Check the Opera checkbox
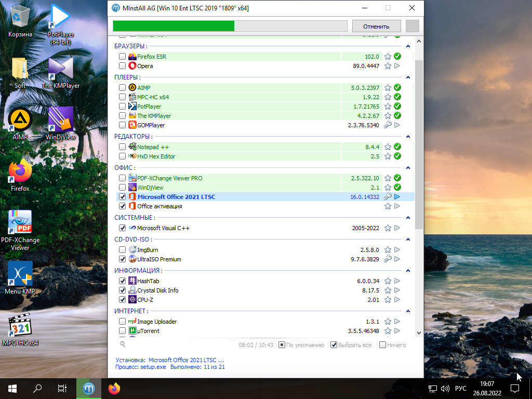Image resolution: width=532 pixels, height=399 pixels. tap(123, 66)
